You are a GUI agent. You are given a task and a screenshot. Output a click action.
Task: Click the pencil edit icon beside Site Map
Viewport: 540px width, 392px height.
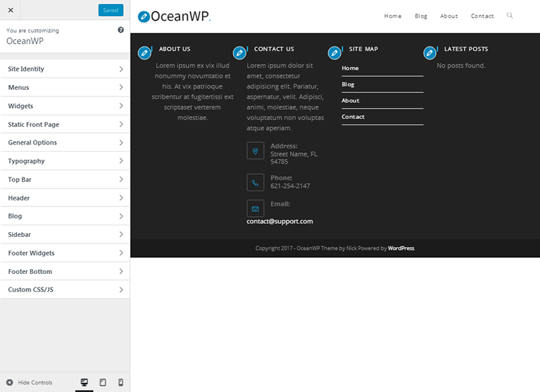pos(334,53)
